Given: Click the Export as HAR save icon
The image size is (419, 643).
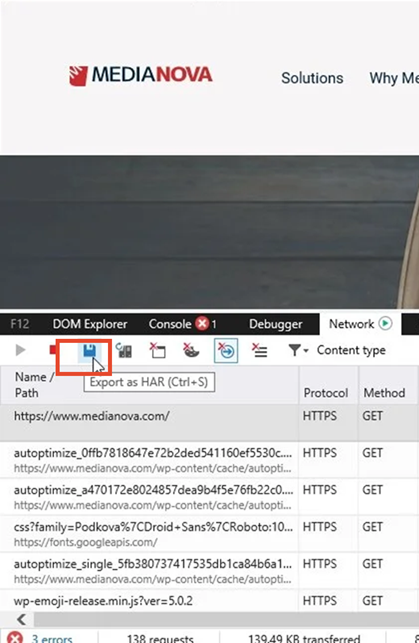Looking at the screenshot, I should [x=89, y=351].
